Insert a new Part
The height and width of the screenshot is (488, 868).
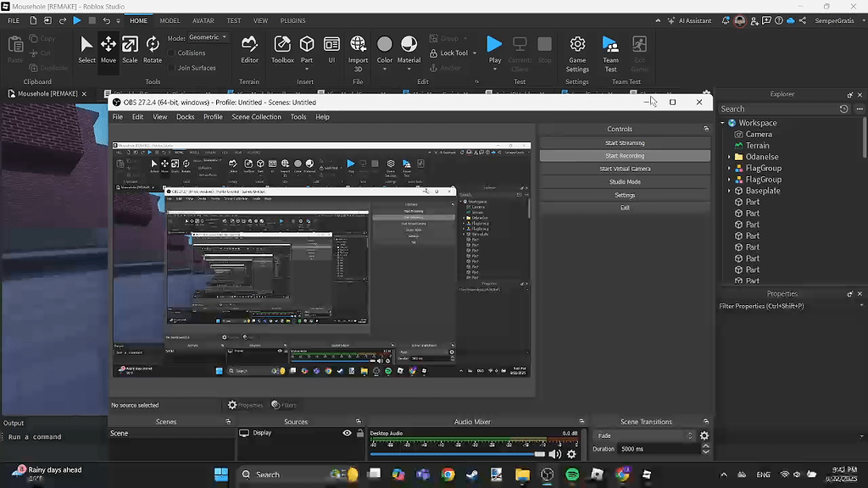pos(306,49)
